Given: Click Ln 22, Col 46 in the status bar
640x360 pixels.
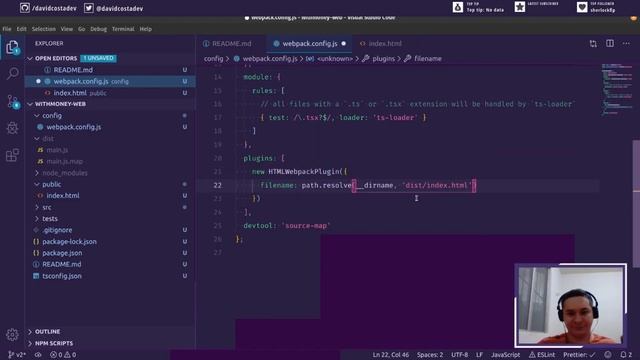Looking at the screenshot, I should 391,355.
